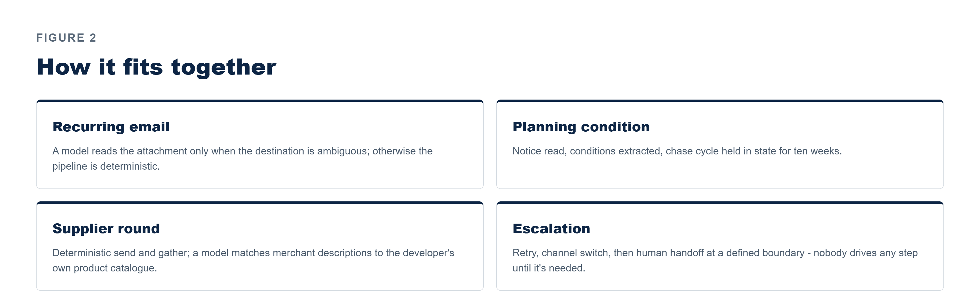Image resolution: width=980 pixels, height=299 pixels.
Task: Click the dark top border of Supplier round card
Action: 260,203
